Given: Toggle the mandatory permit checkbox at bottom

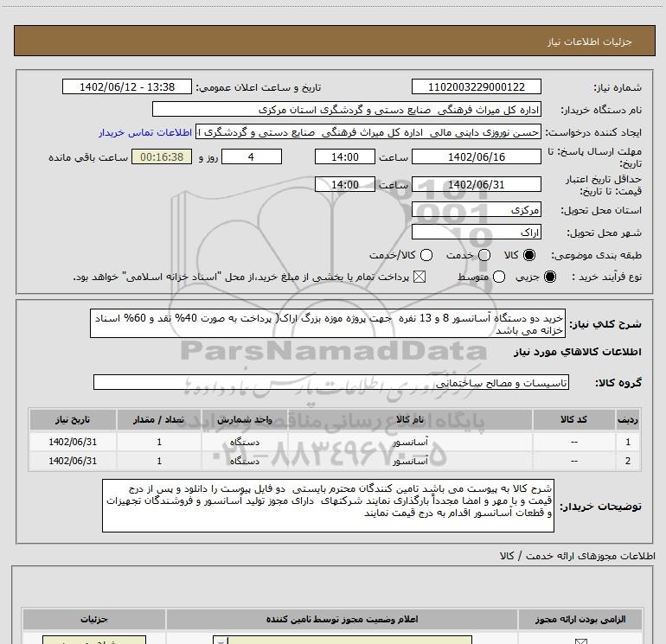Looking at the screenshot, I should (x=580, y=641).
